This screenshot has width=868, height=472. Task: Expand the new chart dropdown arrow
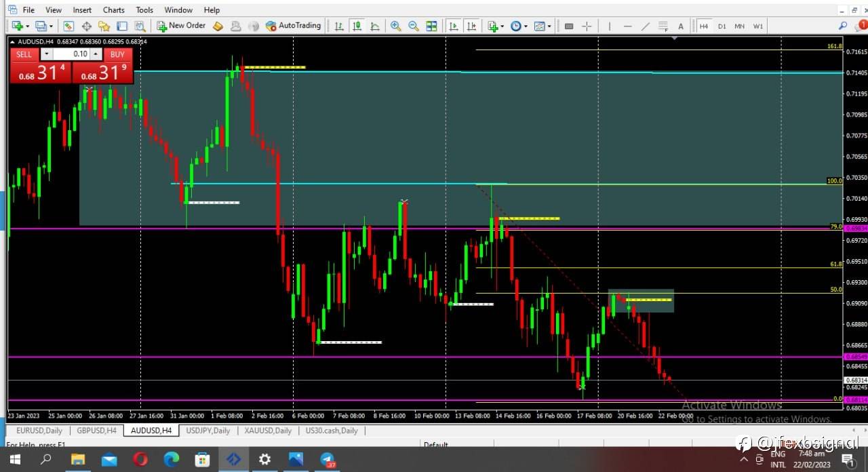[x=27, y=26]
